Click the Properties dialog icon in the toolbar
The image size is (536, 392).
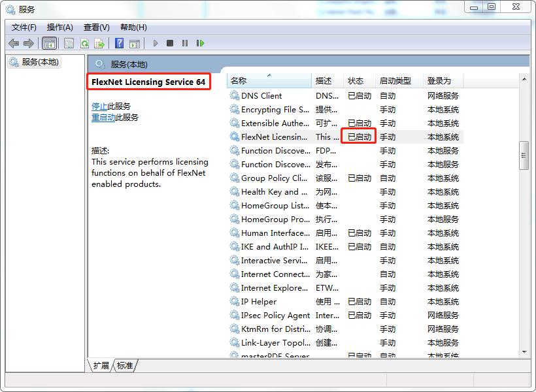click(67, 43)
